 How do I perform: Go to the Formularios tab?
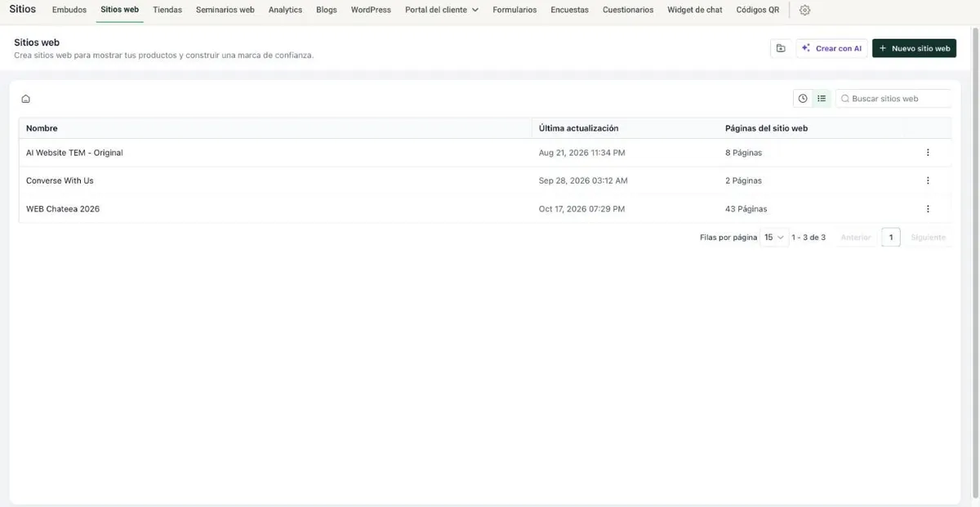pyautogui.click(x=514, y=10)
